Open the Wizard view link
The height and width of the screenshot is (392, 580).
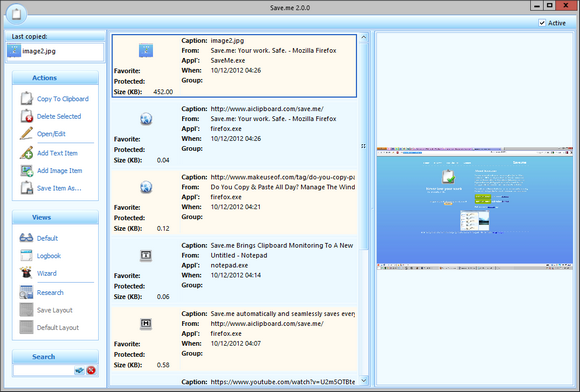(47, 273)
